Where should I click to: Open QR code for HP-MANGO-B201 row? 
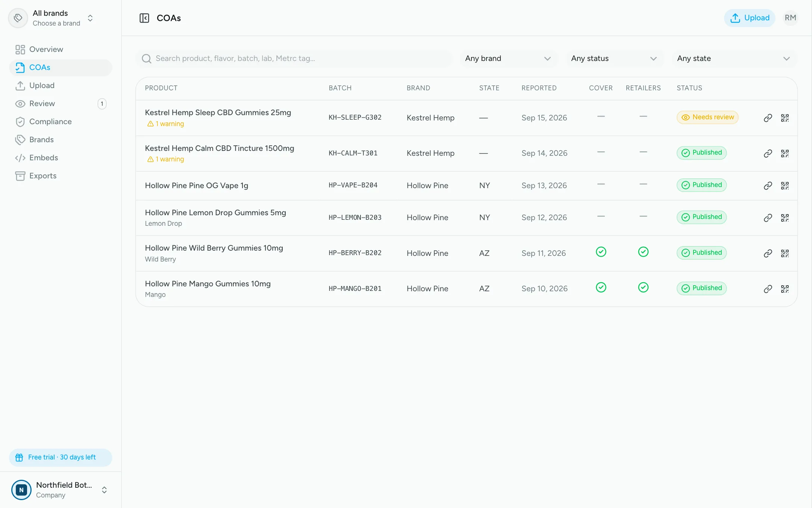pos(785,289)
